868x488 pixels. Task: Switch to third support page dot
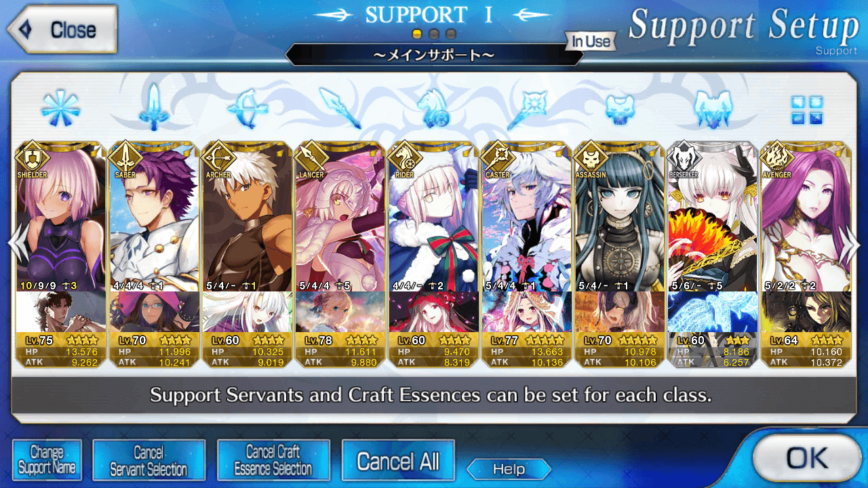pyautogui.click(x=451, y=33)
